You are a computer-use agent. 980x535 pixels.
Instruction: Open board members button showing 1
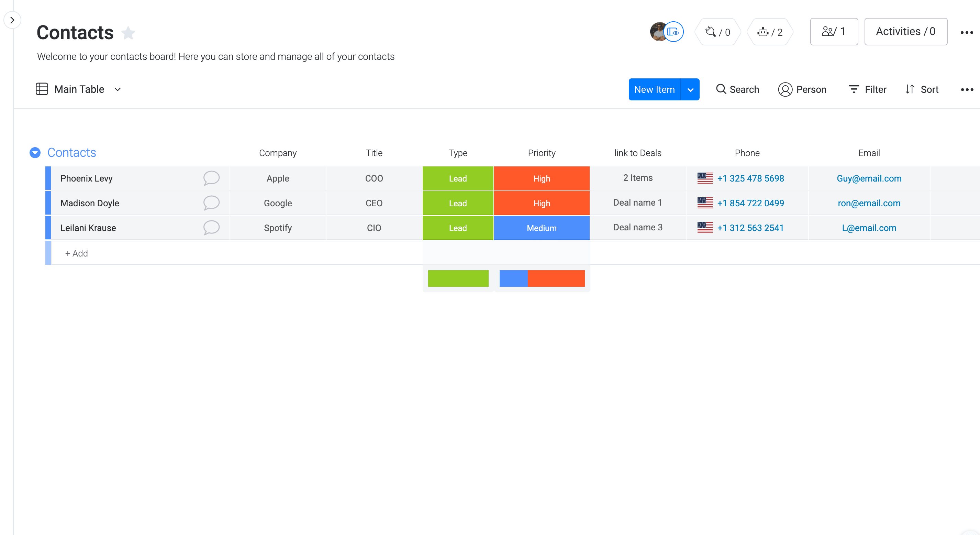pos(834,32)
